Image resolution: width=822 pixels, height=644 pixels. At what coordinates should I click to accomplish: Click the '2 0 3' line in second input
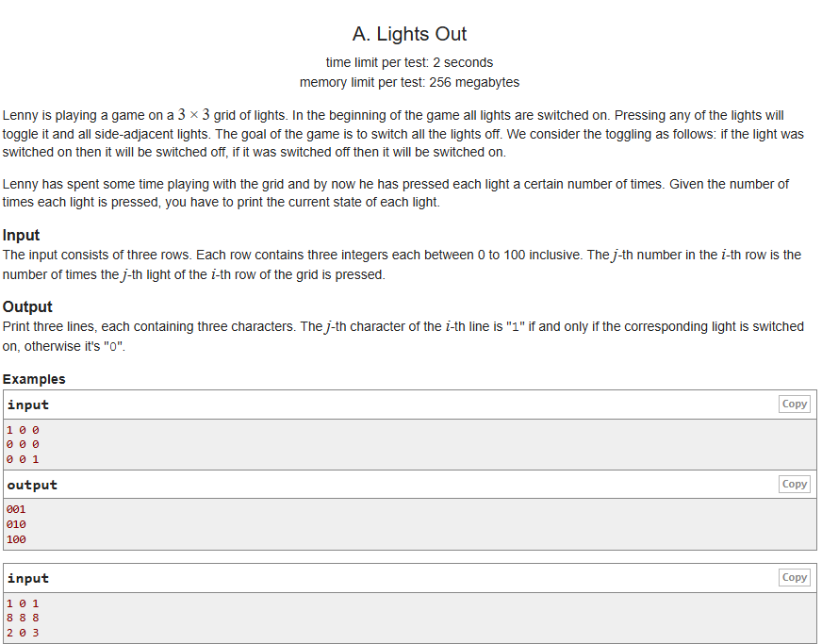[x=23, y=633]
